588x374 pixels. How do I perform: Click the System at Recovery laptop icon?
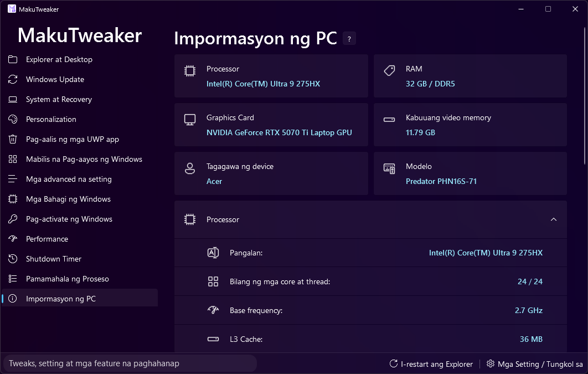(13, 99)
